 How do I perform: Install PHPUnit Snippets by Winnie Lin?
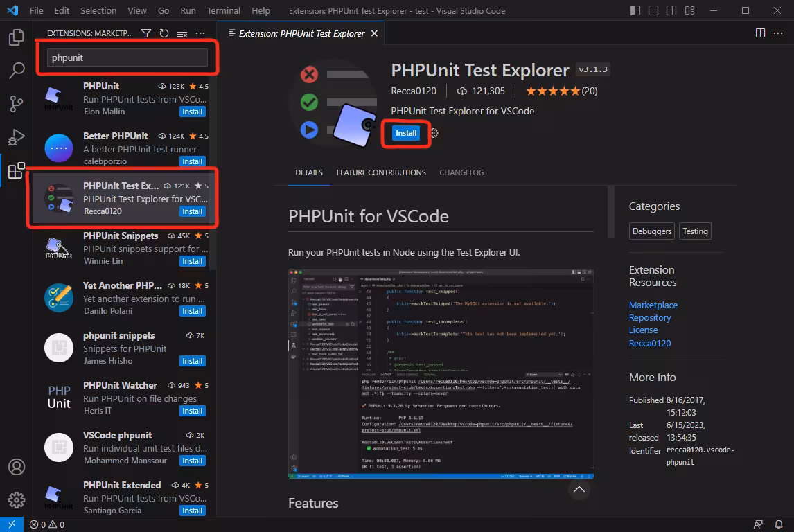click(193, 261)
